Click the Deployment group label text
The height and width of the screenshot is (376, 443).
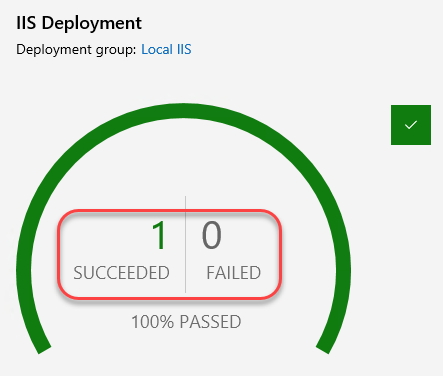[76, 49]
